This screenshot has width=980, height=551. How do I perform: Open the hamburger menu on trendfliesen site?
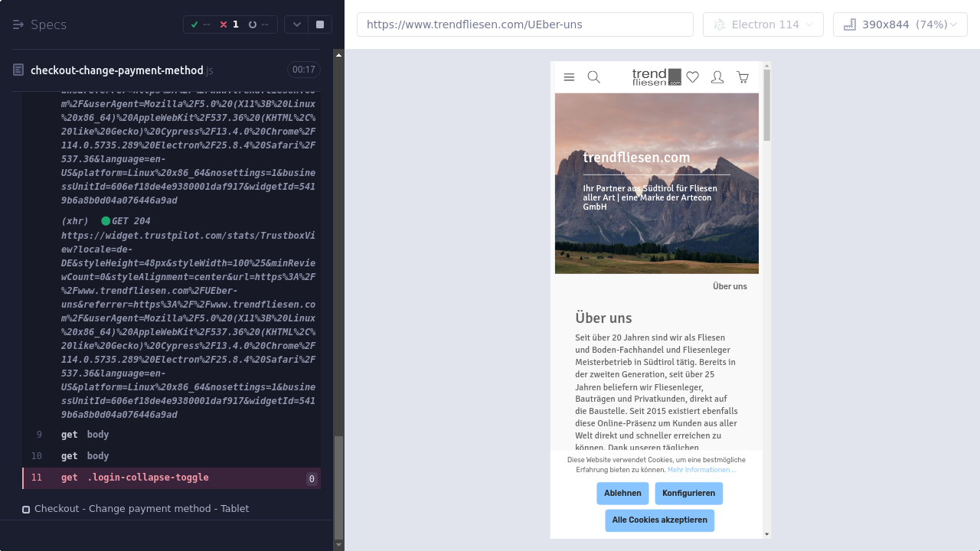click(569, 77)
